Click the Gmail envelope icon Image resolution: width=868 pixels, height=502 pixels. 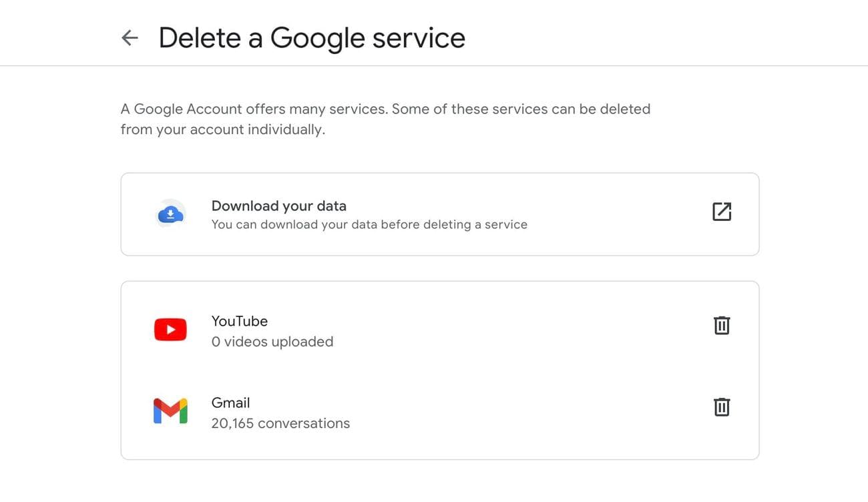click(x=170, y=410)
